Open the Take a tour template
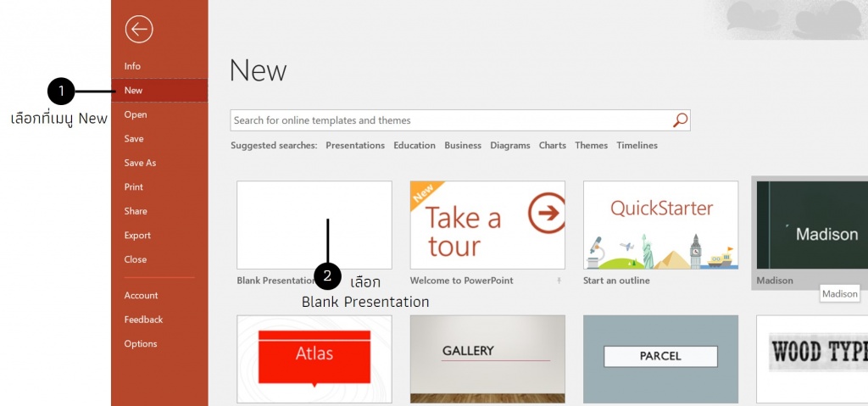 point(487,225)
